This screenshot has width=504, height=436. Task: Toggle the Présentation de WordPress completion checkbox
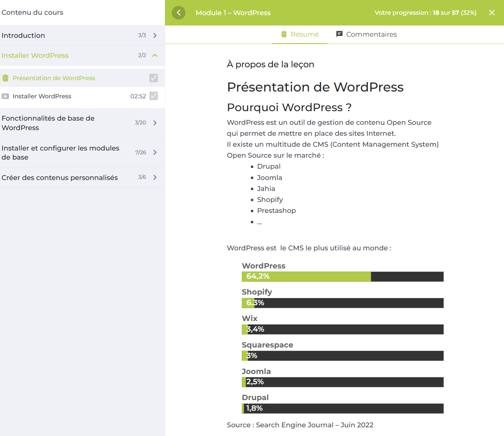coord(154,78)
